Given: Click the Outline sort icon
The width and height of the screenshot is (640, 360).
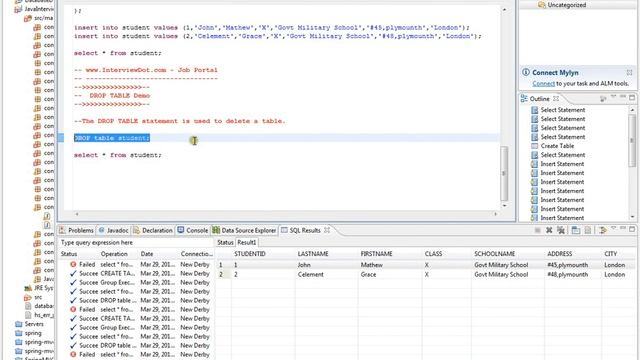Looking at the screenshot, I should click(603, 99).
